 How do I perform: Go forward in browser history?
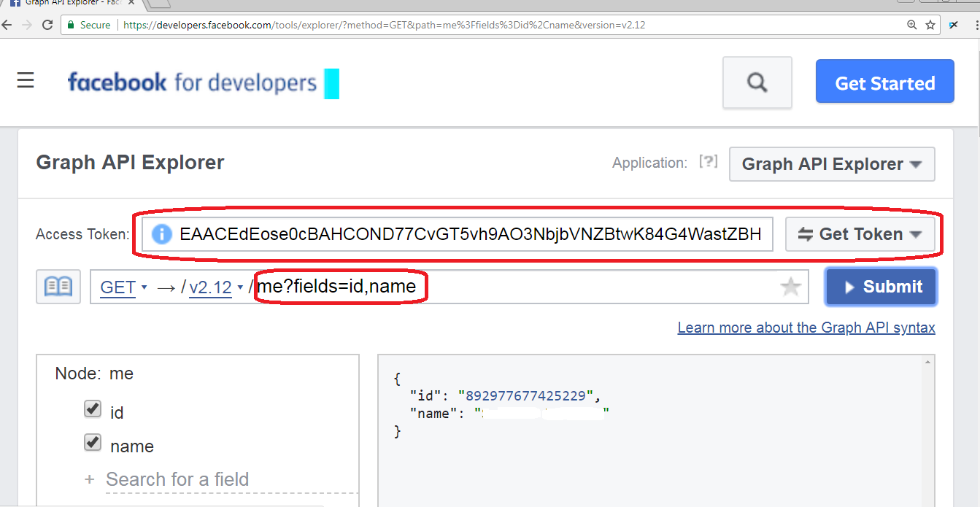point(27,25)
